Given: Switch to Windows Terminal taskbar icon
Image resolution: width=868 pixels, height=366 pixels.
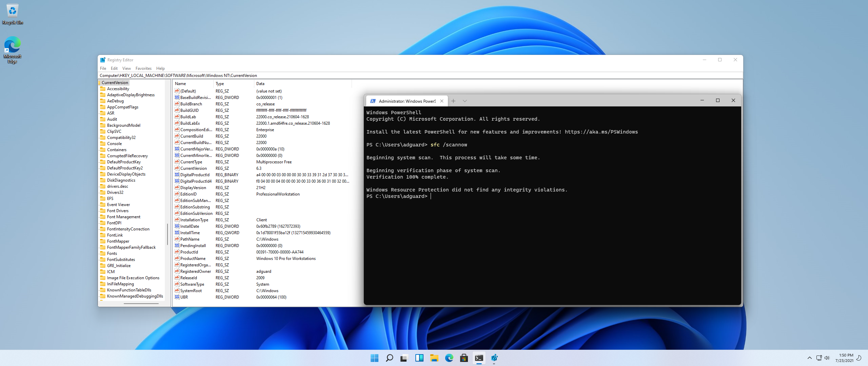Looking at the screenshot, I should tap(479, 358).
